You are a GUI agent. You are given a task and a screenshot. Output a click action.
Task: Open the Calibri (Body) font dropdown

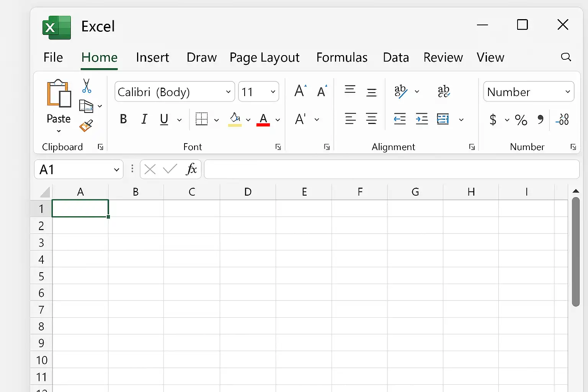(x=228, y=92)
